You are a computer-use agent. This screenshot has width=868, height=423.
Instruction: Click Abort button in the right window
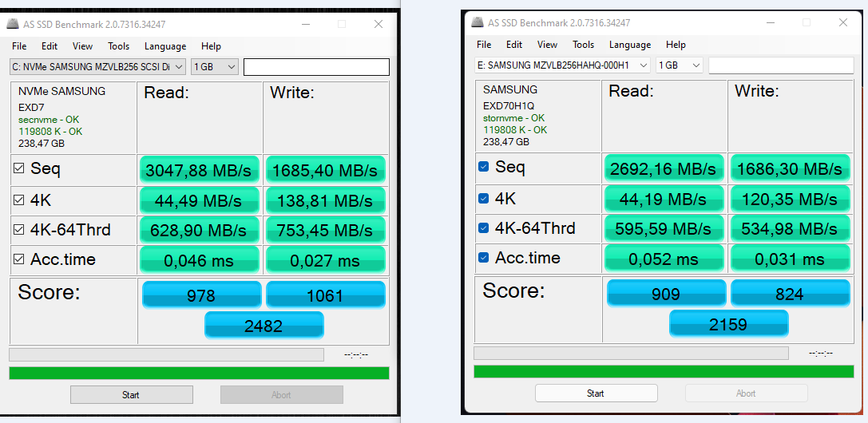coord(746,393)
